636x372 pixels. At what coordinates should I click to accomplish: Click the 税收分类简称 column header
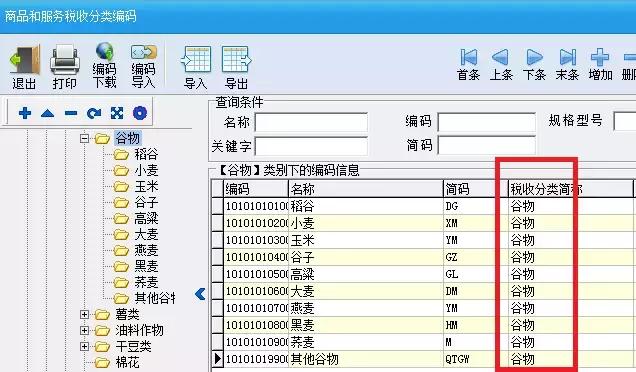[x=570, y=189]
